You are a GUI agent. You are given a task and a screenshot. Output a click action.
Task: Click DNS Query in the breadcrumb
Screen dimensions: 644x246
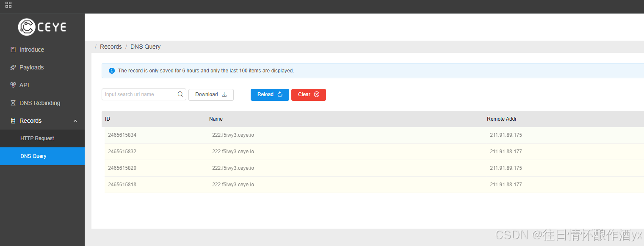point(146,47)
